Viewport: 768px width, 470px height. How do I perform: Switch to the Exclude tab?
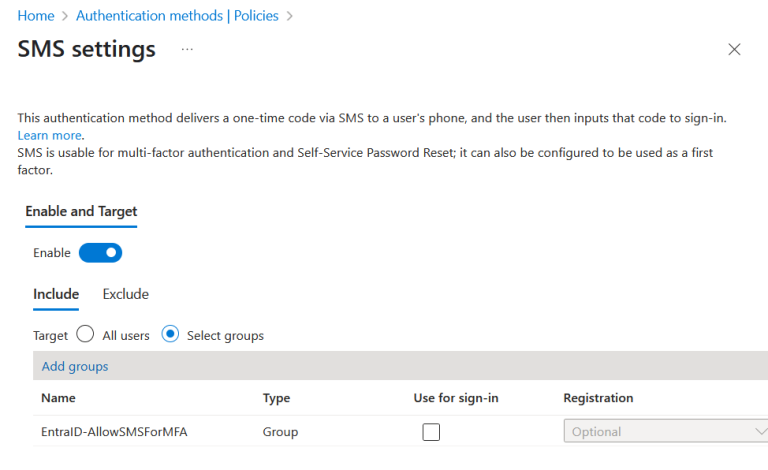[126, 294]
